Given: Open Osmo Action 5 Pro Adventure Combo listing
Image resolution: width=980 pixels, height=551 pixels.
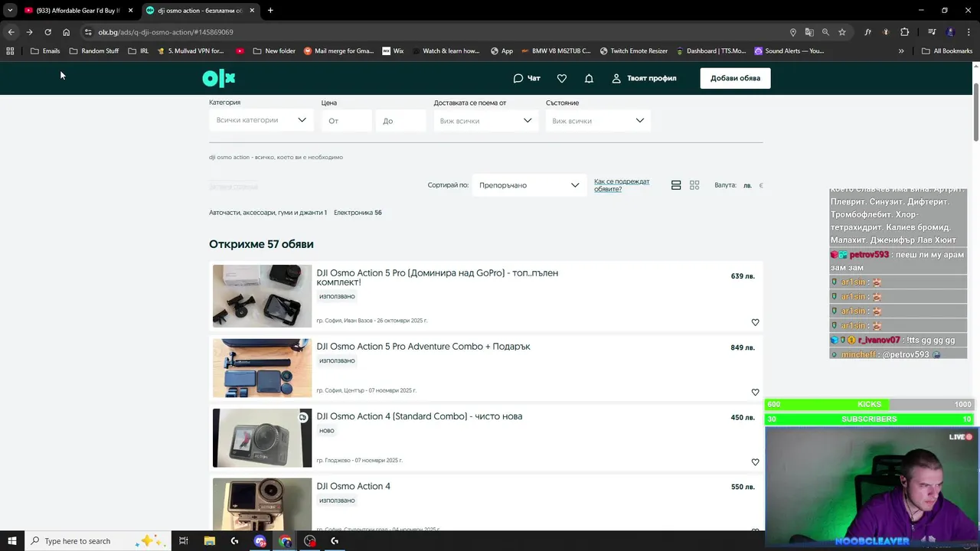Looking at the screenshot, I should click(423, 347).
